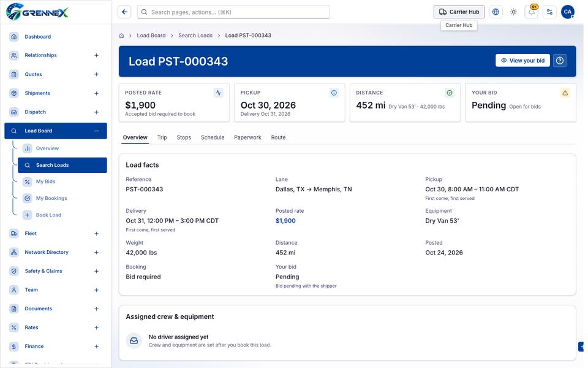Click the Load Board breadcrumb link
Image resolution: width=588 pixels, height=368 pixels.
pos(151,36)
